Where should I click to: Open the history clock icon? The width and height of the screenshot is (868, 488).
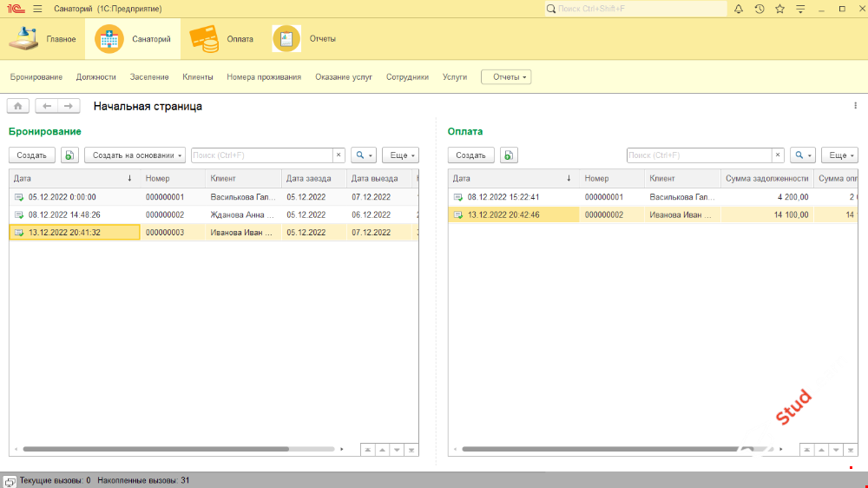[x=759, y=9]
